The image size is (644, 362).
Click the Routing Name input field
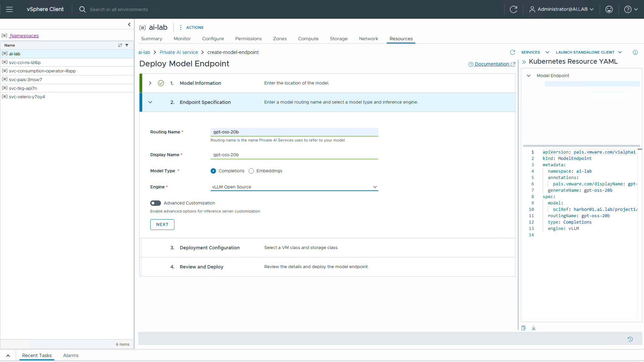(x=294, y=132)
